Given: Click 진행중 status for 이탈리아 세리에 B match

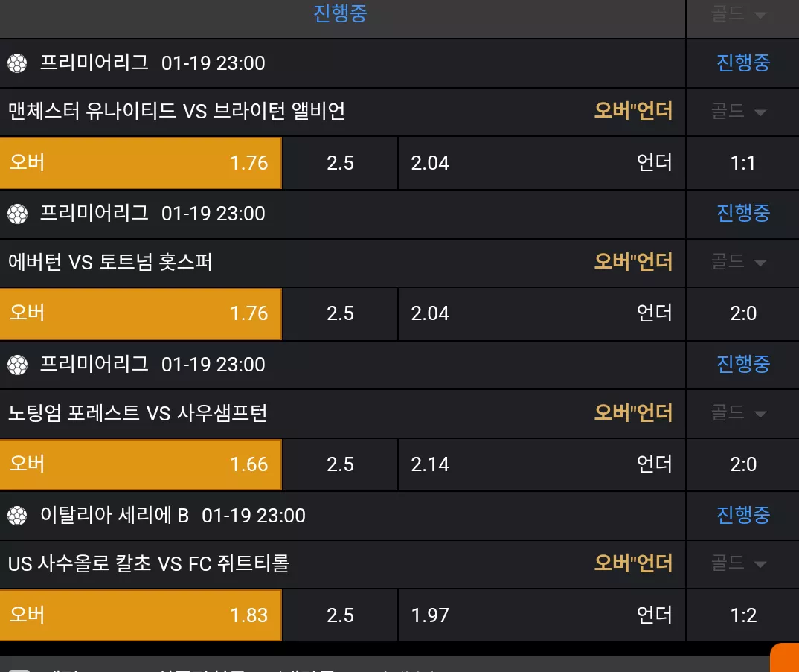Looking at the screenshot, I should coord(743,515).
